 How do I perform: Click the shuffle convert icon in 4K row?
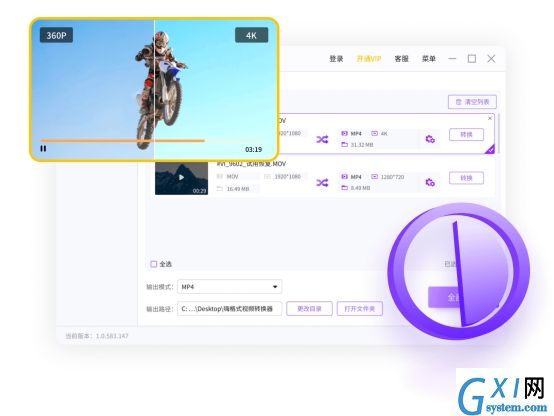click(322, 139)
